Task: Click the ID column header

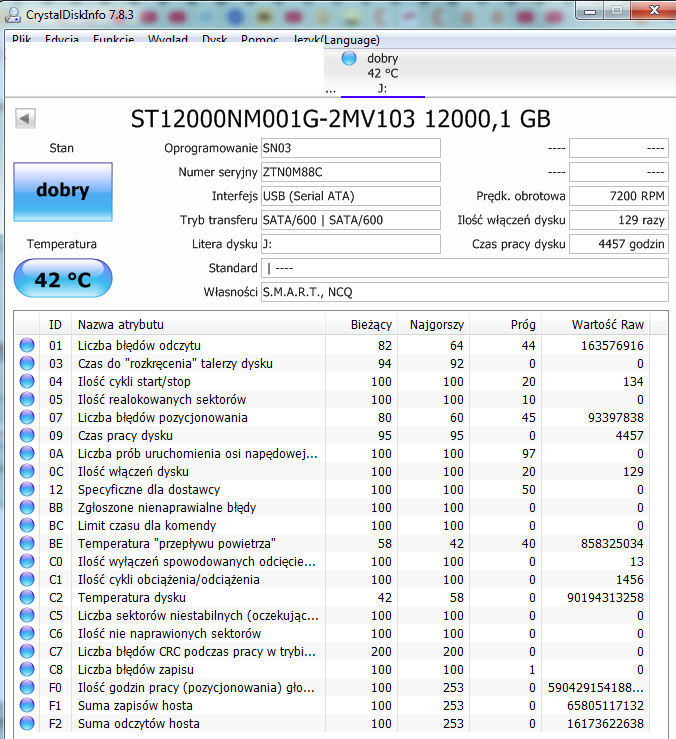Action: [55, 325]
